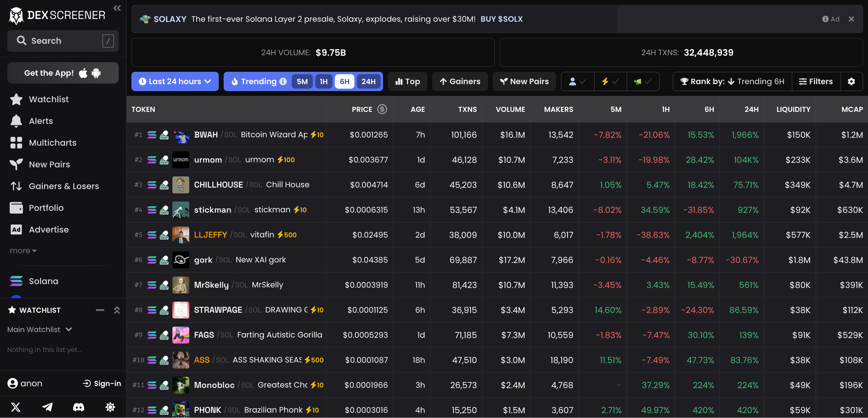868x418 pixels.
Task: Click Trending info icon
Action: 283,81
